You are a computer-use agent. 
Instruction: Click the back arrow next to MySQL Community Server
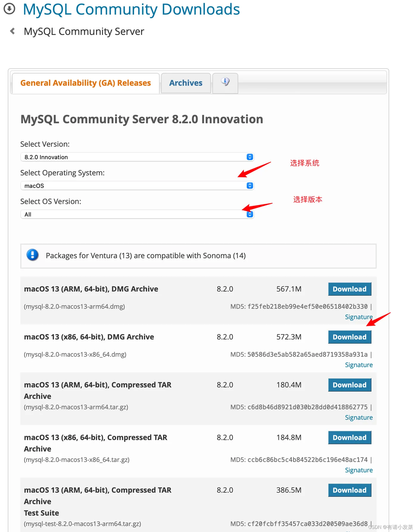[13, 31]
